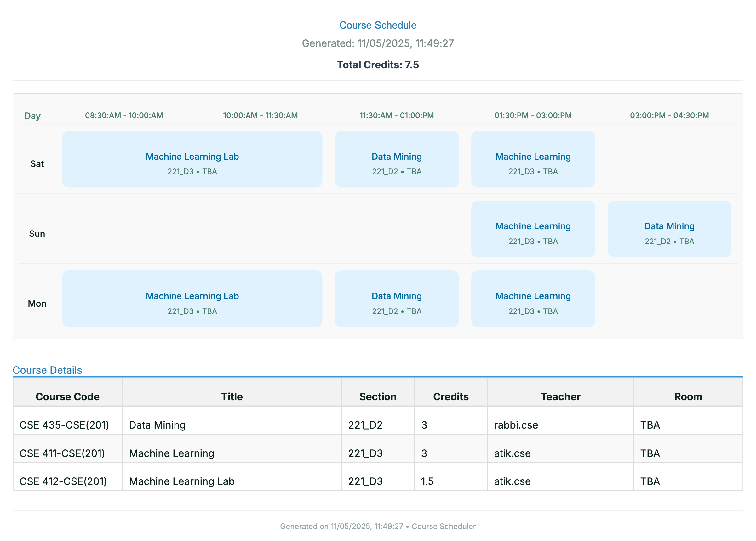Screen dimensions: 756x541
Task: Click Sunday's Data Mining block
Action: point(669,229)
